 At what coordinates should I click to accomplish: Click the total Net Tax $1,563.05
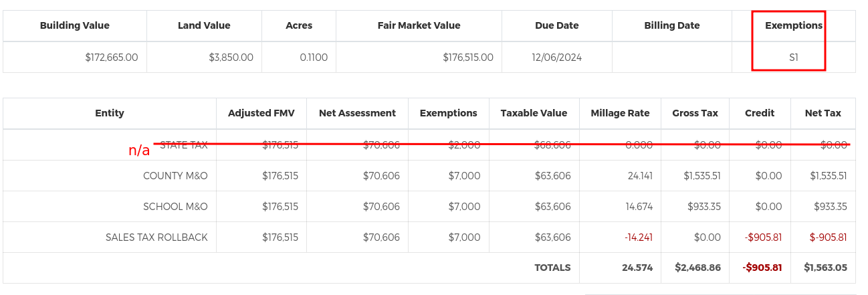[825, 268]
